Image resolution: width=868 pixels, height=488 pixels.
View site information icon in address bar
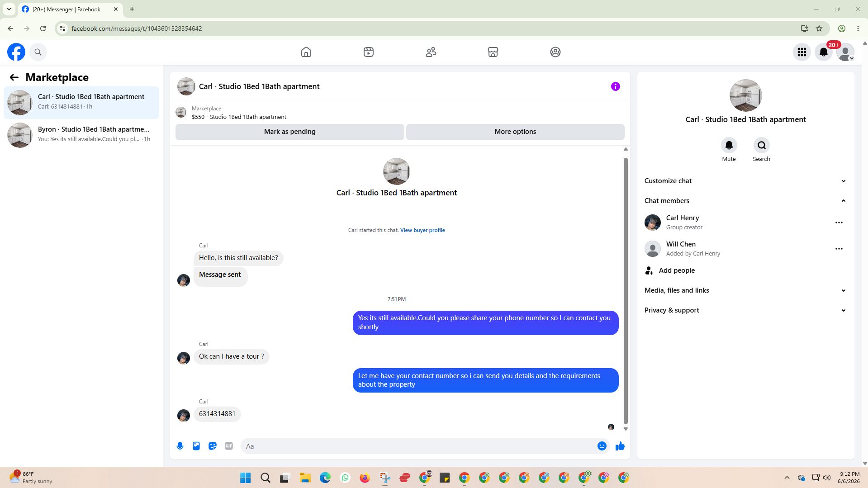click(62, 28)
